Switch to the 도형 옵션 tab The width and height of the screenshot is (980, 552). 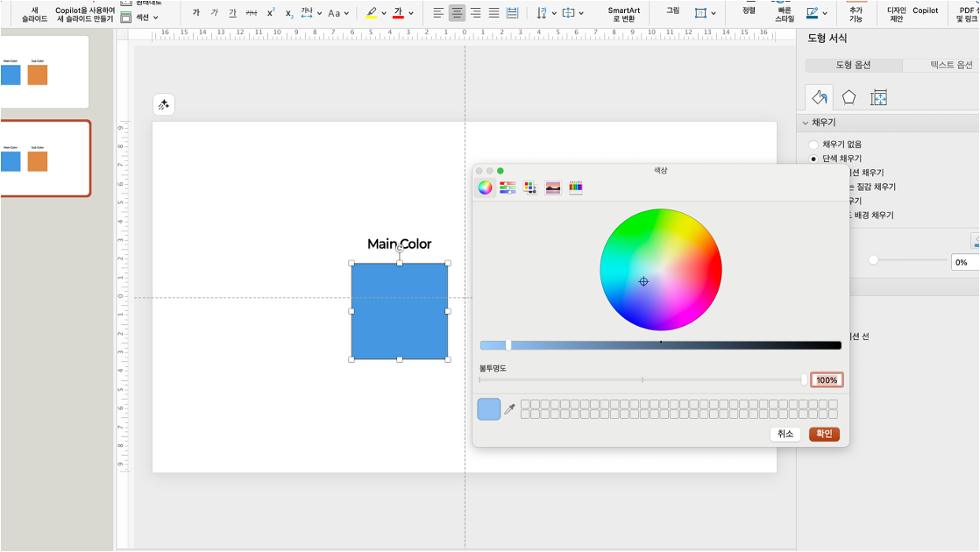(853, 66)
